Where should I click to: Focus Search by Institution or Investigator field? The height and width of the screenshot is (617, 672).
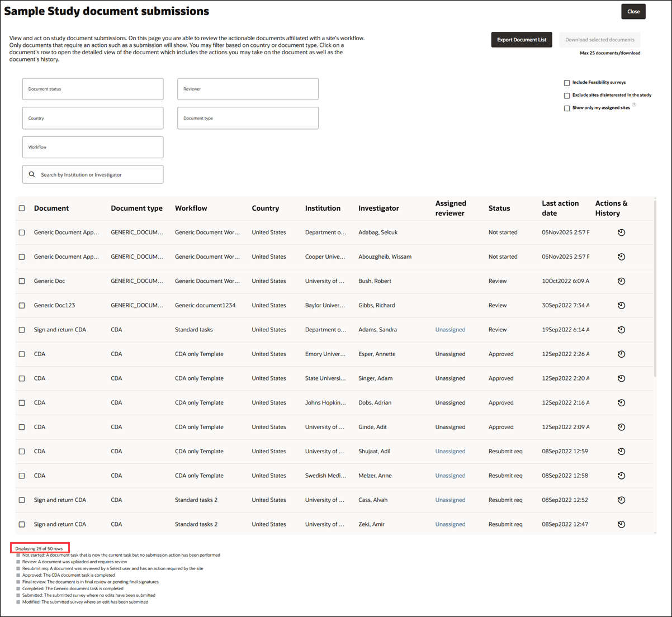click(x=93, y=174)
